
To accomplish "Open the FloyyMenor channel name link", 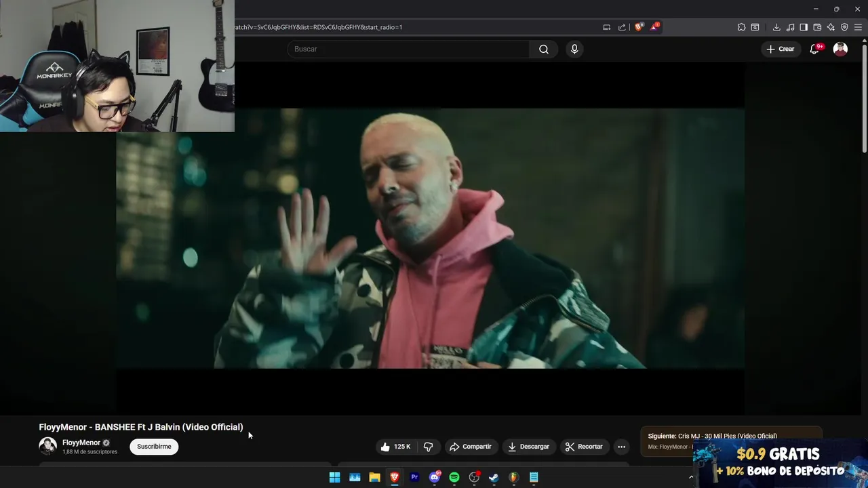I will click(x=81, y=443).
